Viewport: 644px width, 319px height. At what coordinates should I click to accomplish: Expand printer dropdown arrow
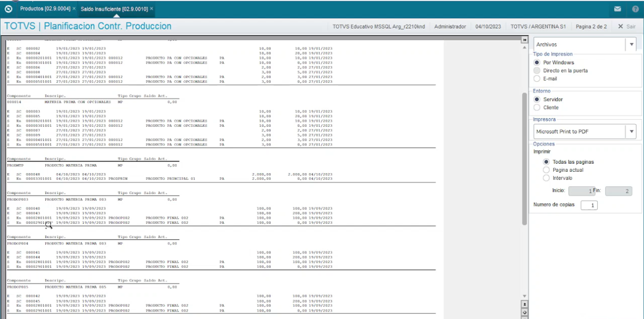pos(632,131)
